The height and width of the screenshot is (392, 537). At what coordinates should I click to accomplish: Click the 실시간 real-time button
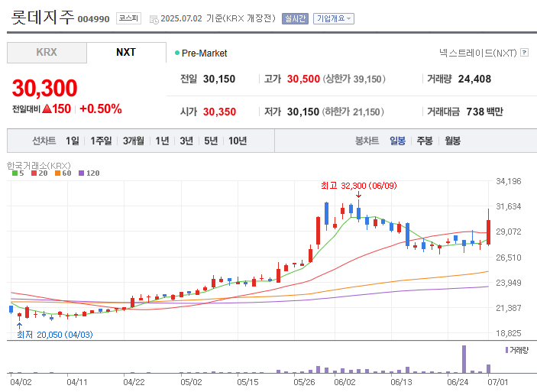(x=295, y=18)
